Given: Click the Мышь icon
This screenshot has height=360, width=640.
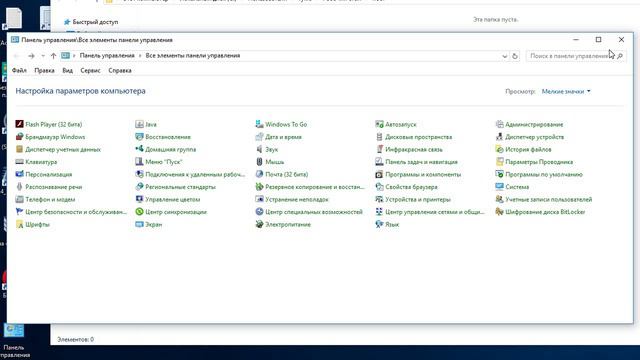Looking at the screenshot, I should click(x=259, y=162).
